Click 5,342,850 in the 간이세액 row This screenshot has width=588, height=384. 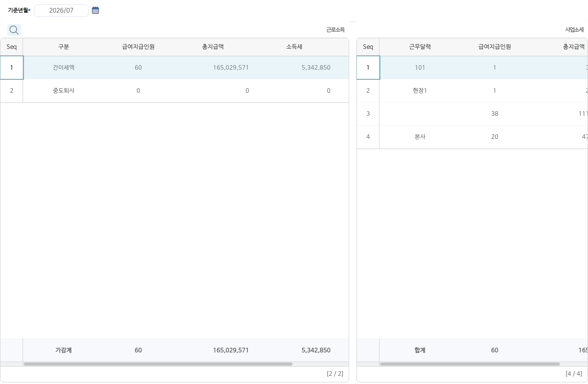[316, 67]
